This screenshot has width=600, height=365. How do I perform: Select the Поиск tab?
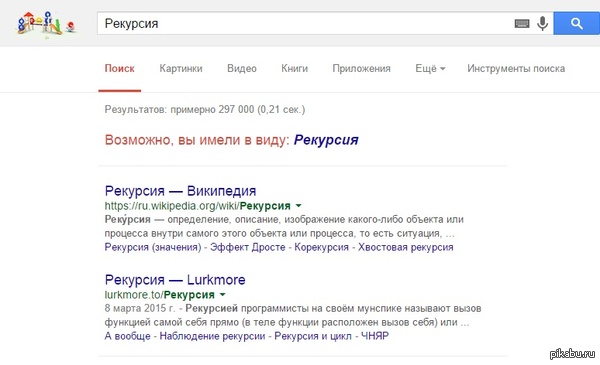[x=119, y=68]
